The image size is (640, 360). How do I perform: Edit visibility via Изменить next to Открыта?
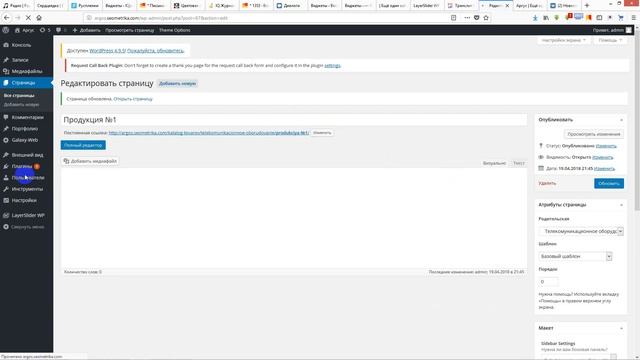pyautogui.click(x=603, y=157)
